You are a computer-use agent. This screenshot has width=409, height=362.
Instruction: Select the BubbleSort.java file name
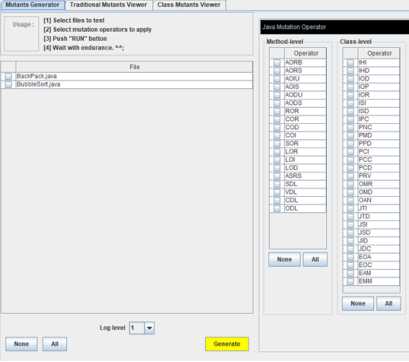(x=38, y=84)
